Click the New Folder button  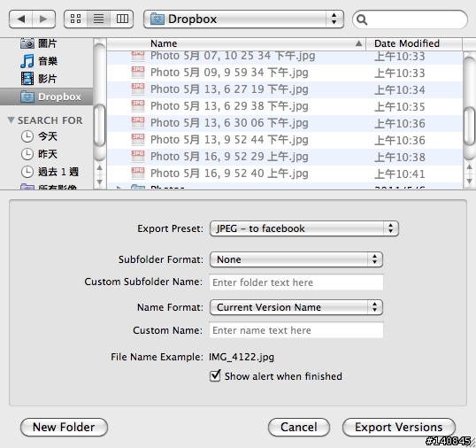pyautogui.click(x=64, y=427)
